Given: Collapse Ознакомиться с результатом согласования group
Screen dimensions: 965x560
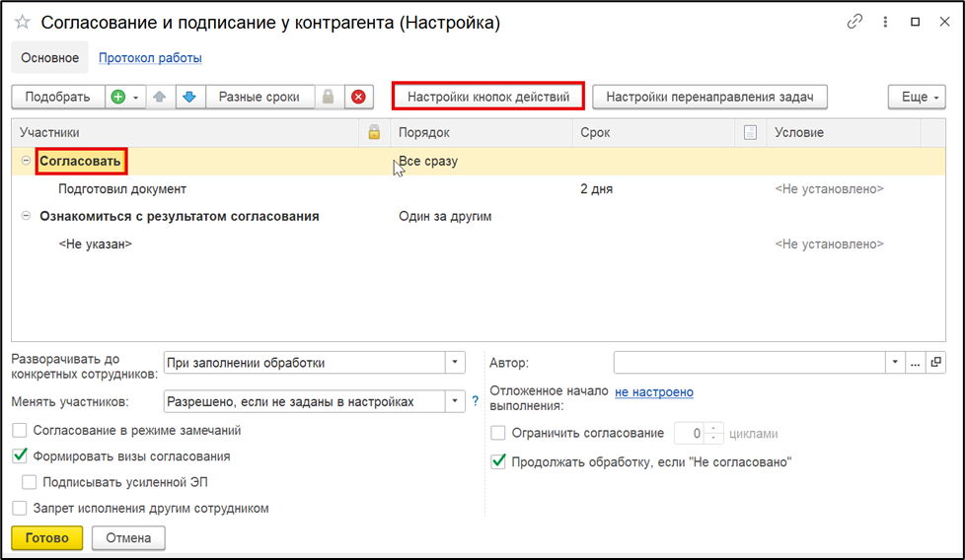Looking at the screenshot, I should (x=26, y=216).
